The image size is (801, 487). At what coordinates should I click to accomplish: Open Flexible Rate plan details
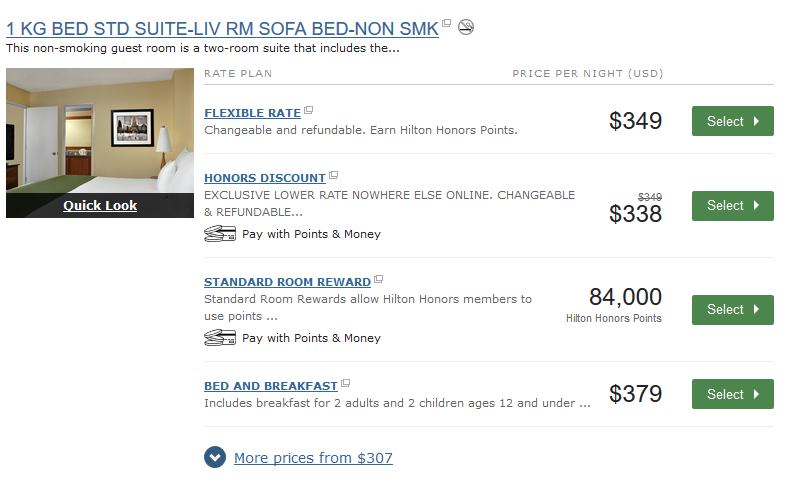[252, 113]
